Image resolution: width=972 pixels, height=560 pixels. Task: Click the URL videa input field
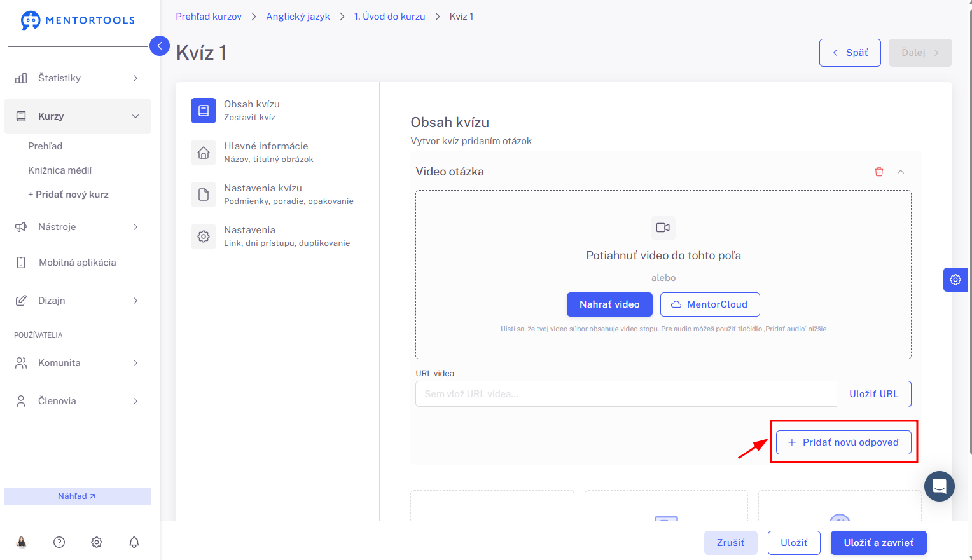click(x=626, y=394)
